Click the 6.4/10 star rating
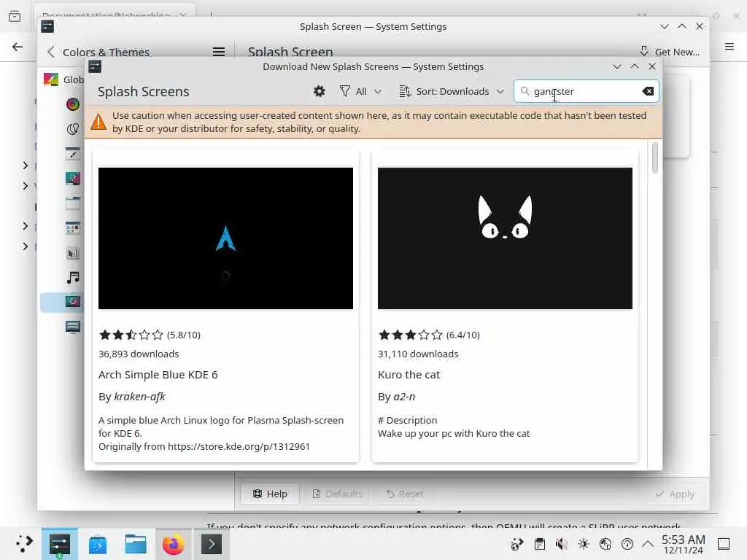Viewport: 747px width, 560px height. coord(429,335)
